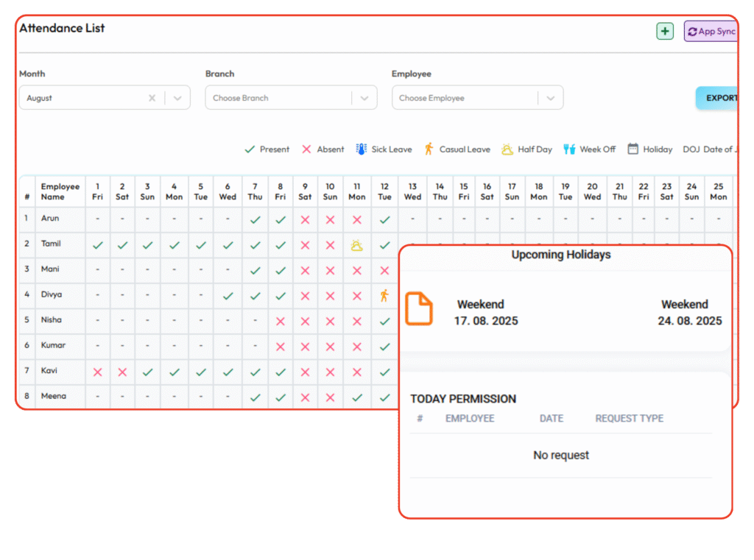
Task: Click the Half Day legend icon
Action: (x=507, y=149)
